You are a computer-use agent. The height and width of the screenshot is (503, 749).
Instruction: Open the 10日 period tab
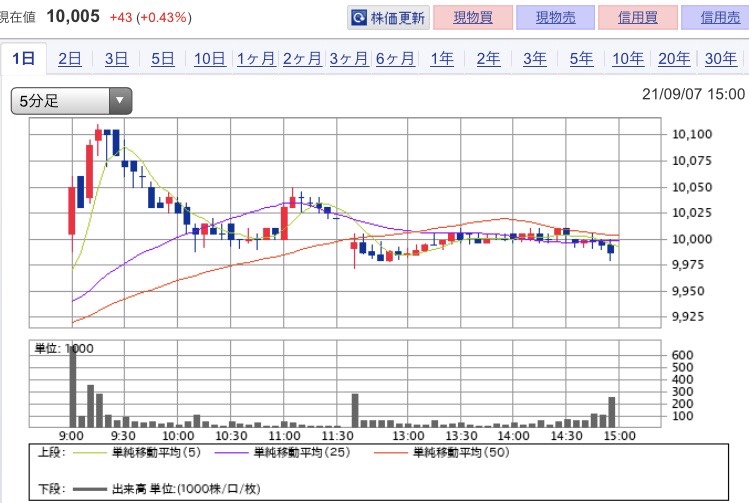210,59
